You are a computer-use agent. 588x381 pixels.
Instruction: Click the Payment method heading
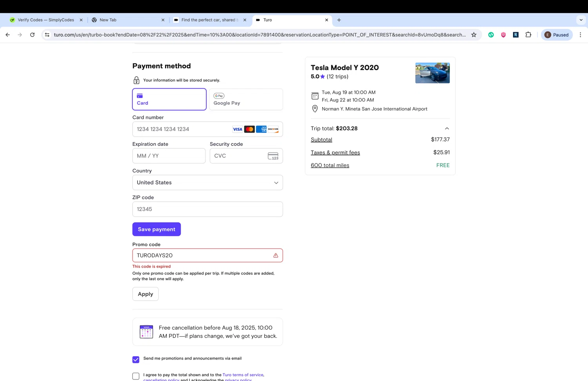tap(162, 66)
